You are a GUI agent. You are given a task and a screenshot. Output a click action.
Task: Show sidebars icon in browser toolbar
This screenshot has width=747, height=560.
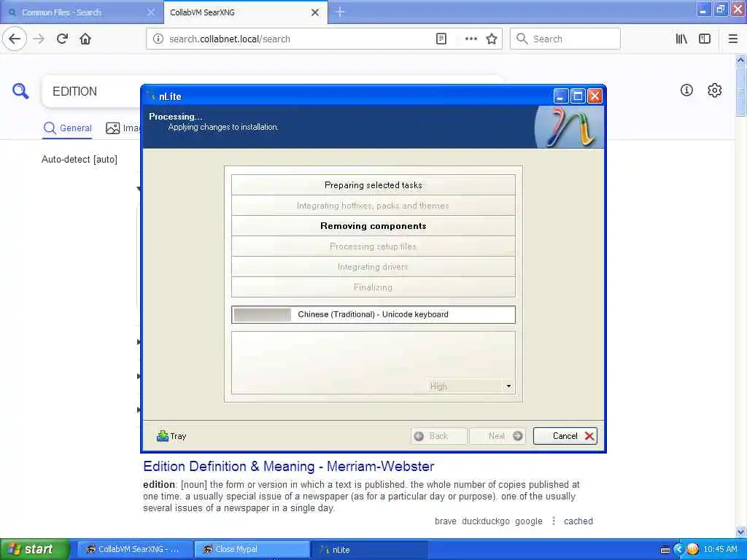[705, 39]
